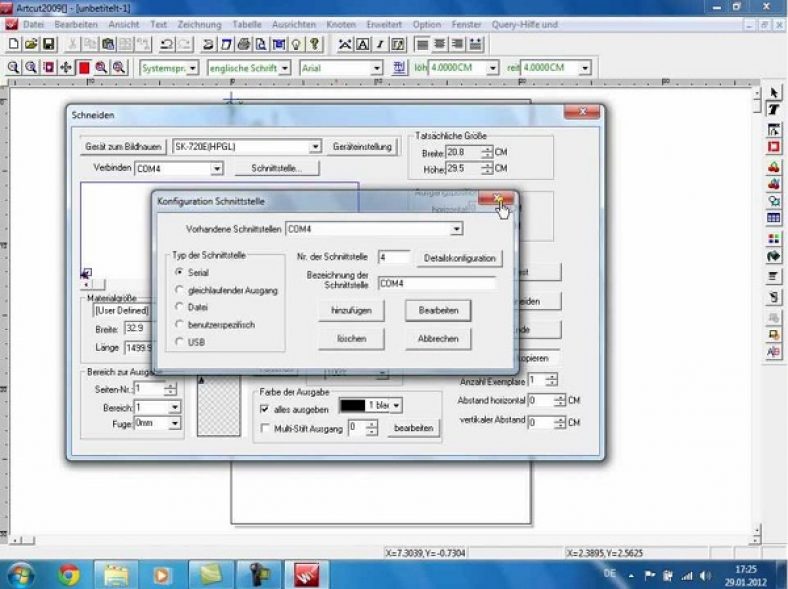The height and width of the screenshot is (589, 788).
Task: Click the red square icon in zoom toolbar
Action: [x=84, y=68]
